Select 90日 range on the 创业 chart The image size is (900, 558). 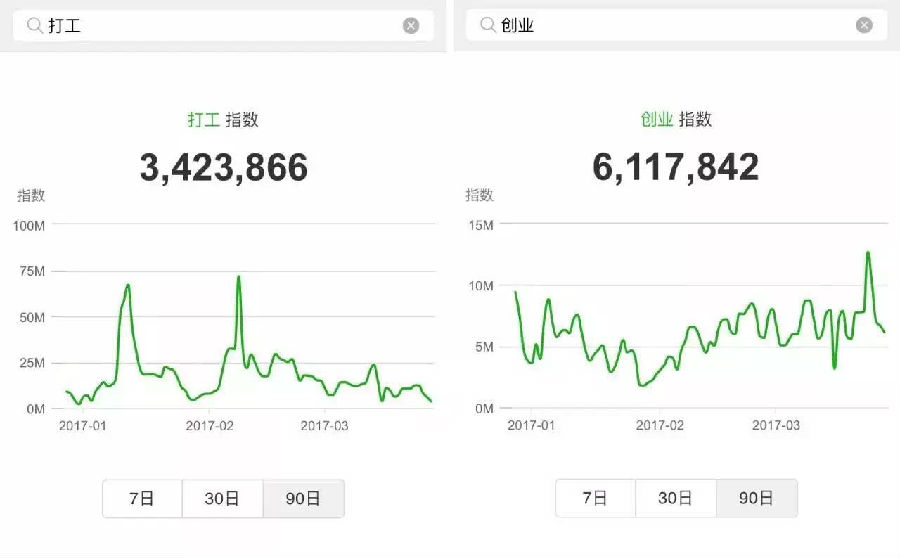click(757, 498)
